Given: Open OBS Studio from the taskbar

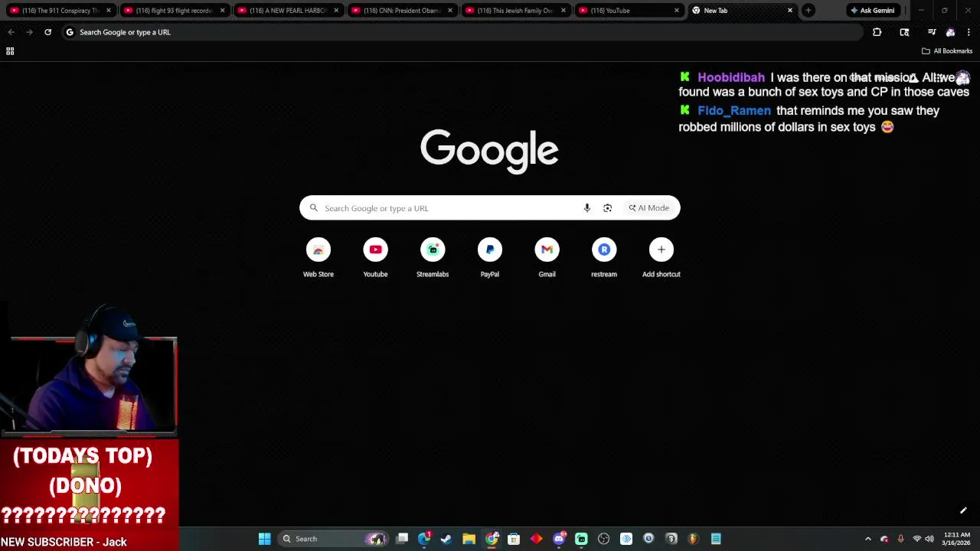Looking at the screenshot, I should (603, 539).
